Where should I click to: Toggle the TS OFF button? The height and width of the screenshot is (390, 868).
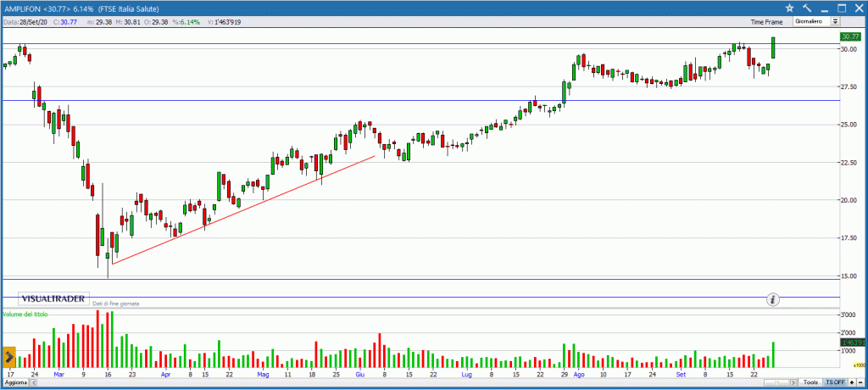pos(835,383)
